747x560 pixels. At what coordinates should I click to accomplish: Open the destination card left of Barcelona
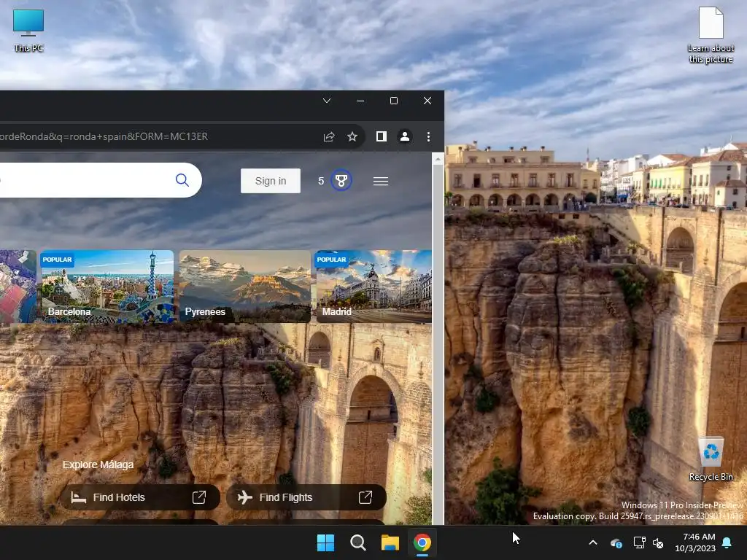tap(18, 286)
